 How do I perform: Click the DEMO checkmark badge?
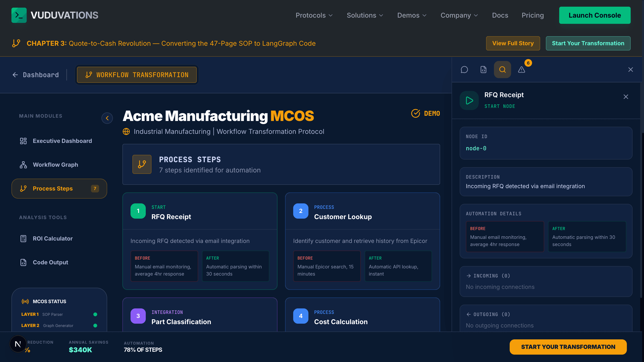(x=426, y=113)
